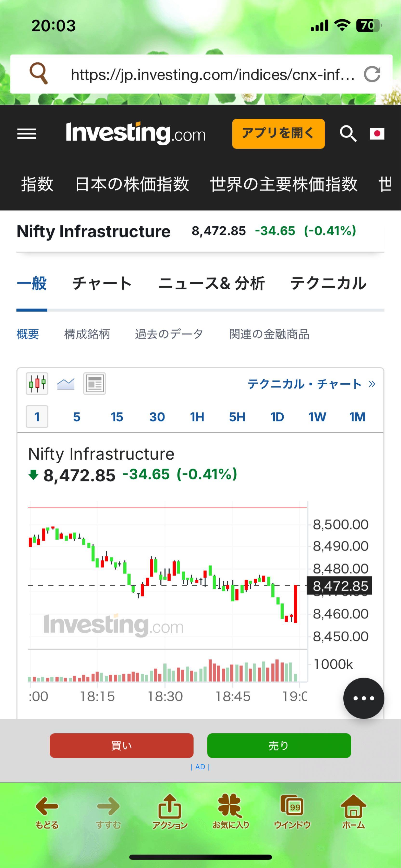
Task: Open the hamburger navigation menu
Action: (27, 133)
